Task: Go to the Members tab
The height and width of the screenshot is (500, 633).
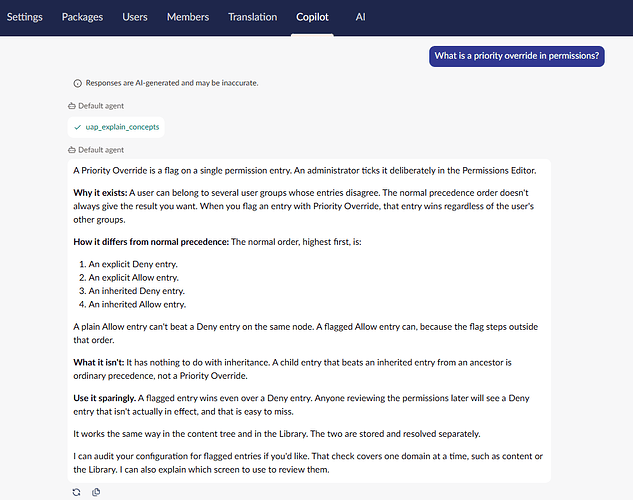Action: click(188, 17)
